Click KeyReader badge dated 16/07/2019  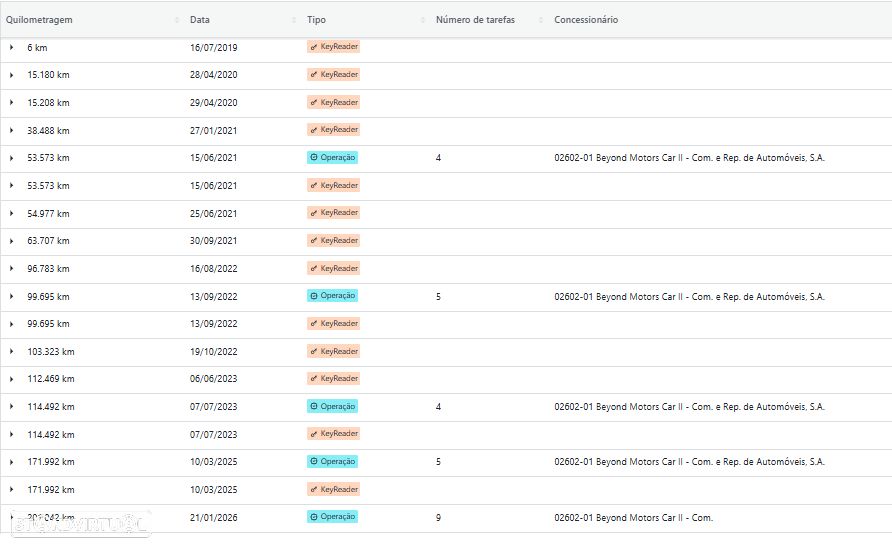tap(333, 47)
